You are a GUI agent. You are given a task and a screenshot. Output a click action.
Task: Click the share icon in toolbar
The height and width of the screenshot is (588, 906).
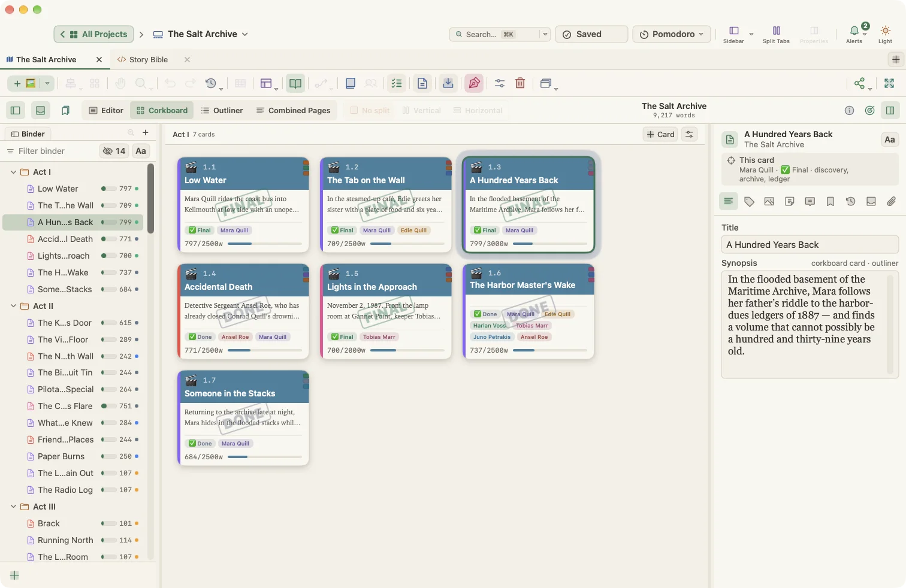[x=860, y=83]
